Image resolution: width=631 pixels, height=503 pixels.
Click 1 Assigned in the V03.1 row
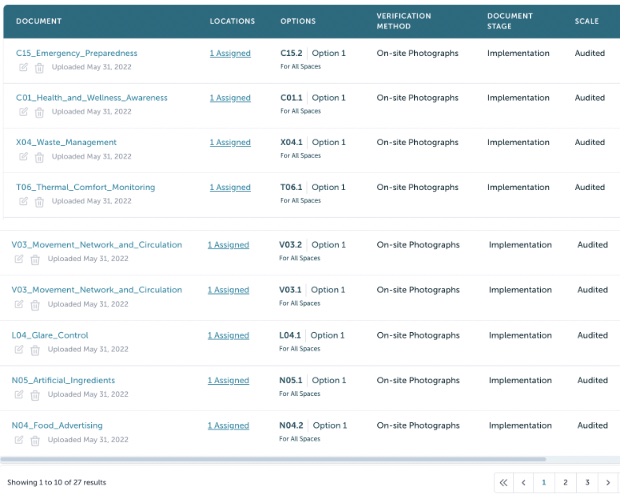pos(229,290)
